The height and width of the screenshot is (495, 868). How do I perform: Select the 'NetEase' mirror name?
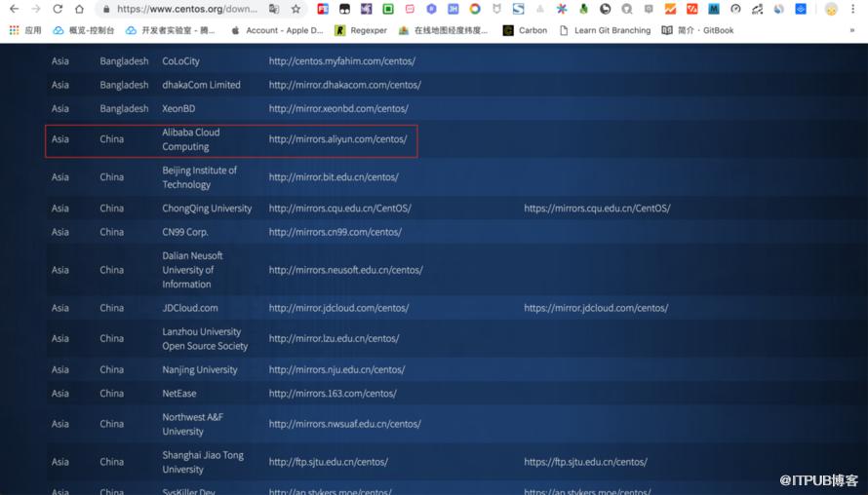tap(178, 394)
